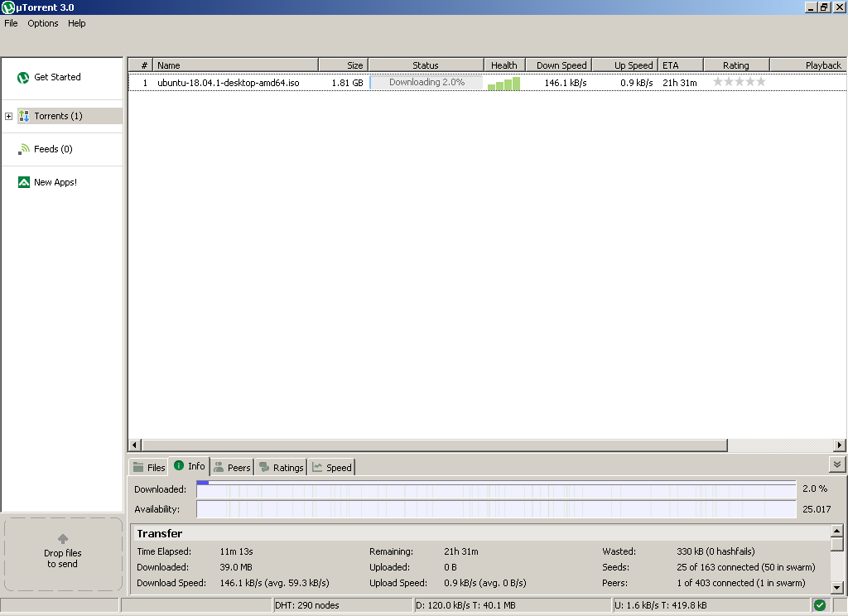Click the µTorrent logo in the title bar
Screen dimensions: 848x616
(x=7, y=7)
